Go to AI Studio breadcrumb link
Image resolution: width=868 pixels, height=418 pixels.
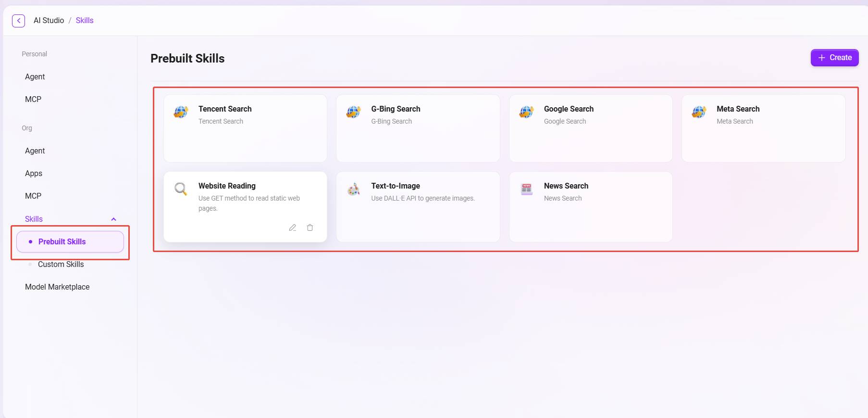(49, 21)
